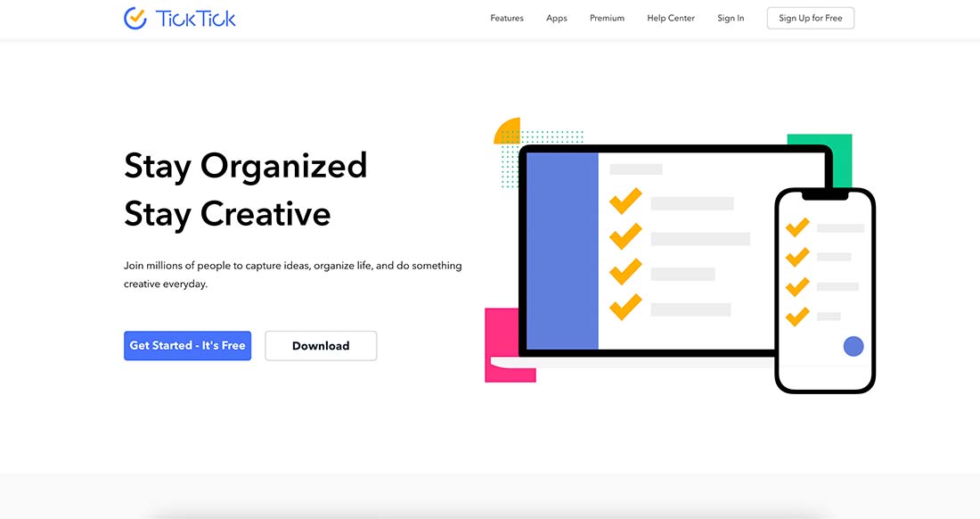
Task: Tap the blue circle button on phone illustration
Action: [853, 347]
